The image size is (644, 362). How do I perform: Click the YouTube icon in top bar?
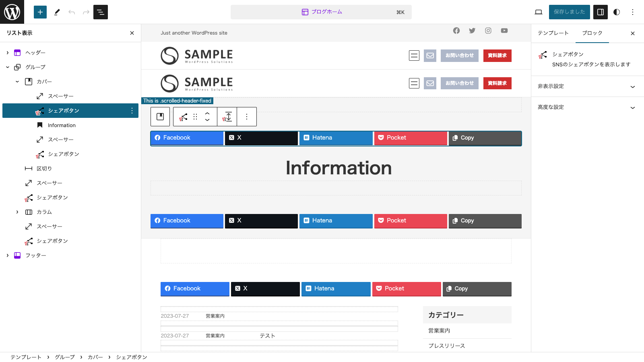click(x=504, y=31)
